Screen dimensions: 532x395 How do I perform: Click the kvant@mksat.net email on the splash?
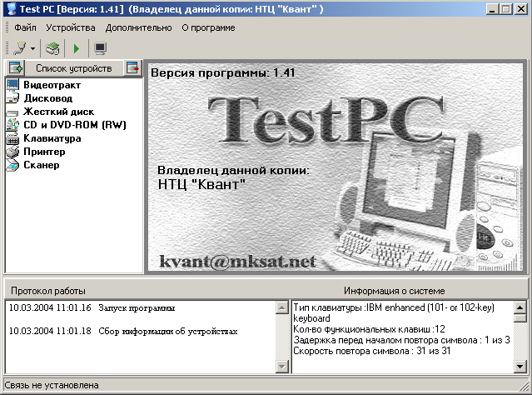(238, 261)
